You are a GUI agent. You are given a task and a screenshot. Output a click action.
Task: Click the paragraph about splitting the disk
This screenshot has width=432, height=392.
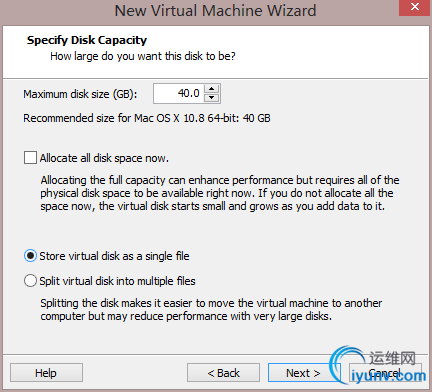coord(211,309)
